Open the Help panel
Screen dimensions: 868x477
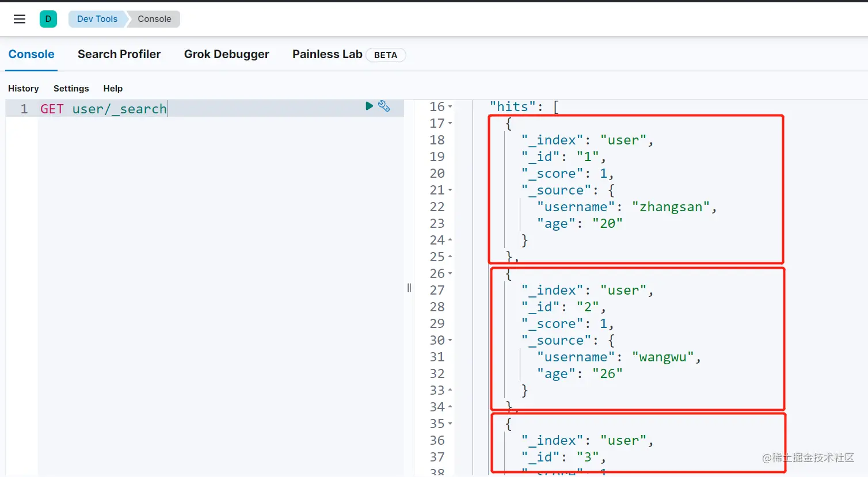pyautogui.click(x=113, y=89)
